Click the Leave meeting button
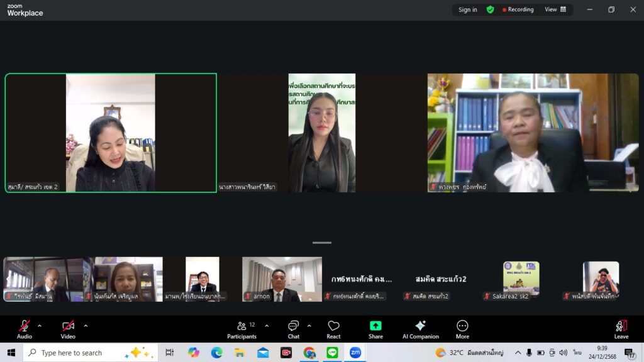Viewport: 644px width, 362px height. pyautogui.click(x=621, y=329)
